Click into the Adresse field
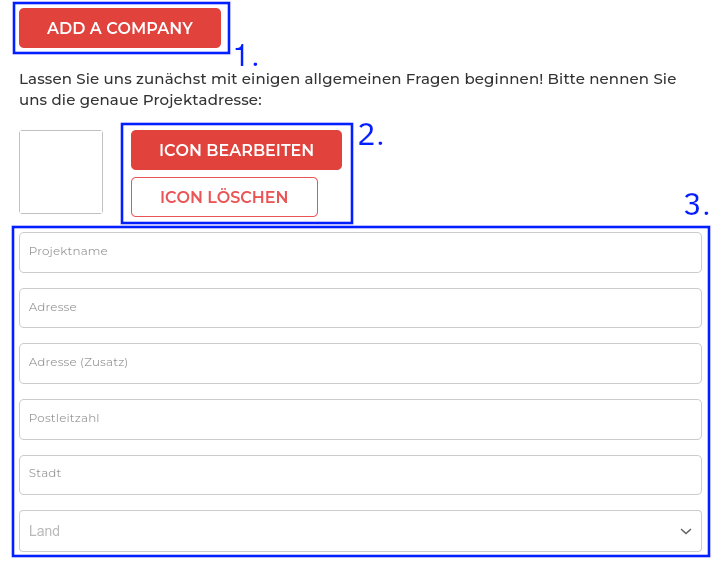The height and width of the screenshot is (572, 722). coord(360,308)
